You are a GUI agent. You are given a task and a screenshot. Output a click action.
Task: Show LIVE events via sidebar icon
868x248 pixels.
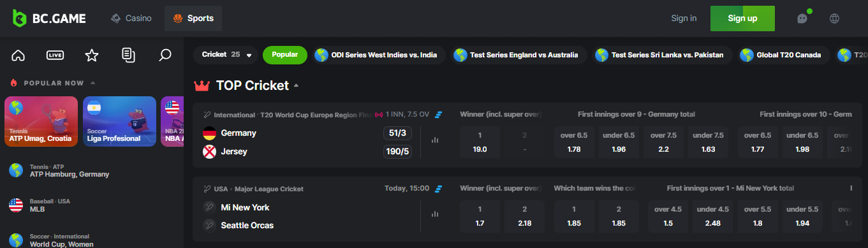click(55, 55)
